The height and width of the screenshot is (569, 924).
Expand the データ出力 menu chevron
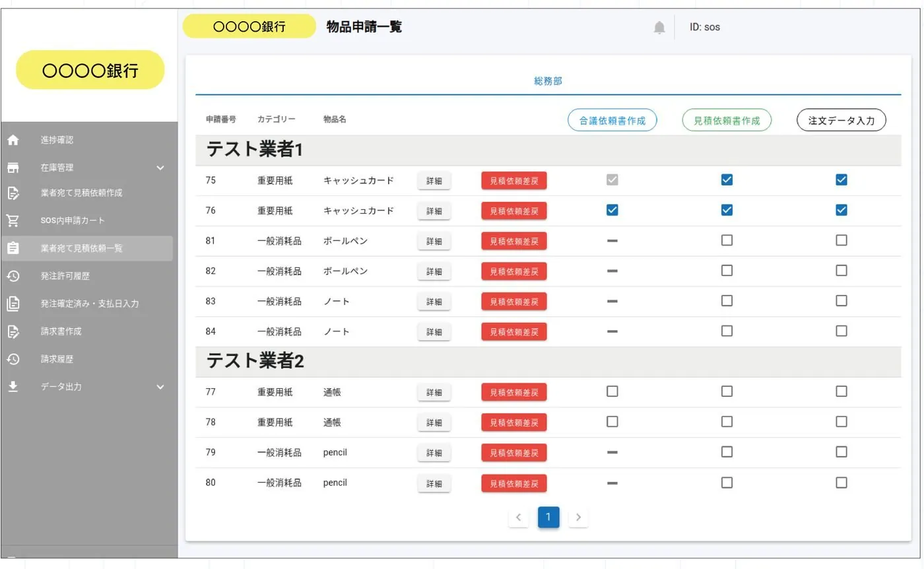160,387
